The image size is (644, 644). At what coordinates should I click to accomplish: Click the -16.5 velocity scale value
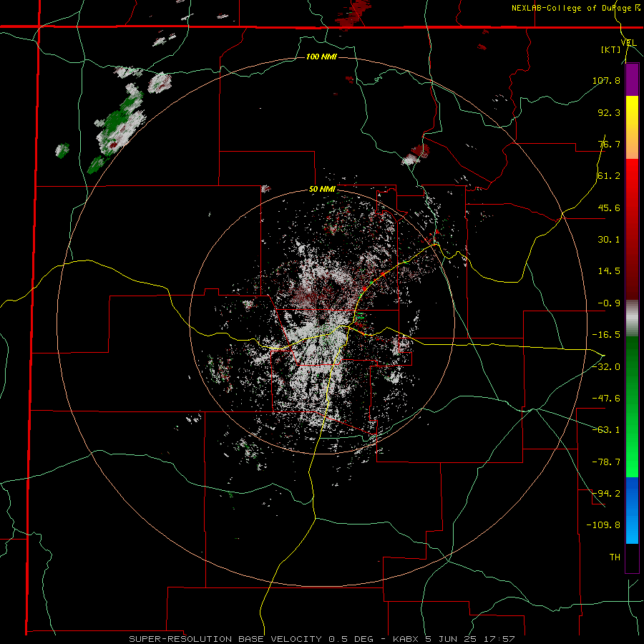606,335
